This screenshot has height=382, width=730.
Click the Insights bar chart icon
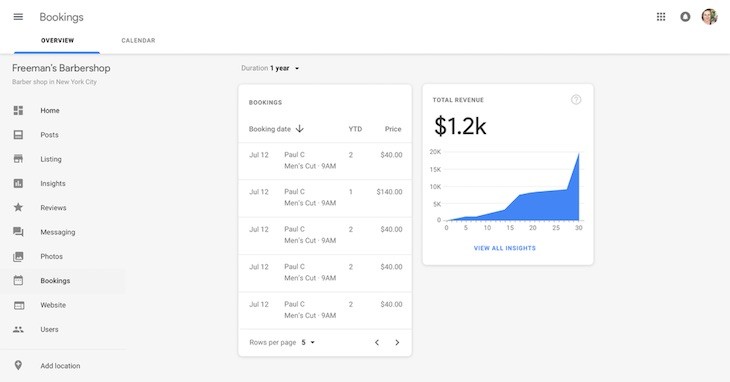coord(18,183)
